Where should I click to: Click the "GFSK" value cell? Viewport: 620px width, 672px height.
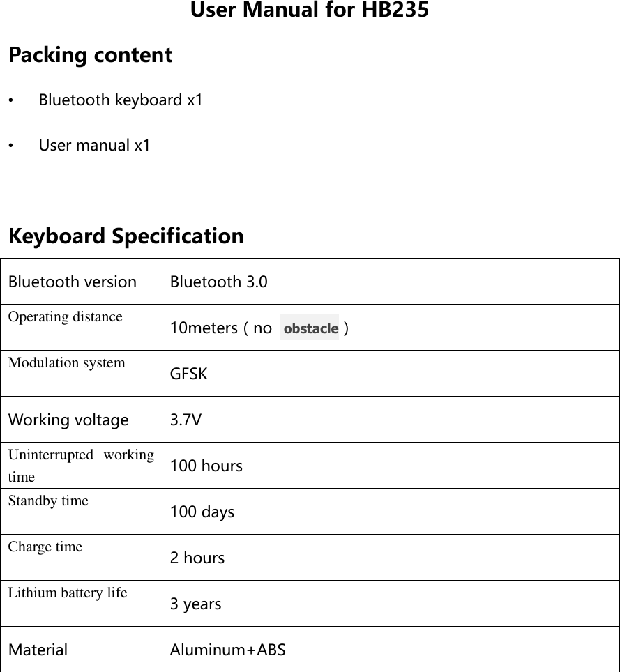pyautogui.click(x=189, y=374)
